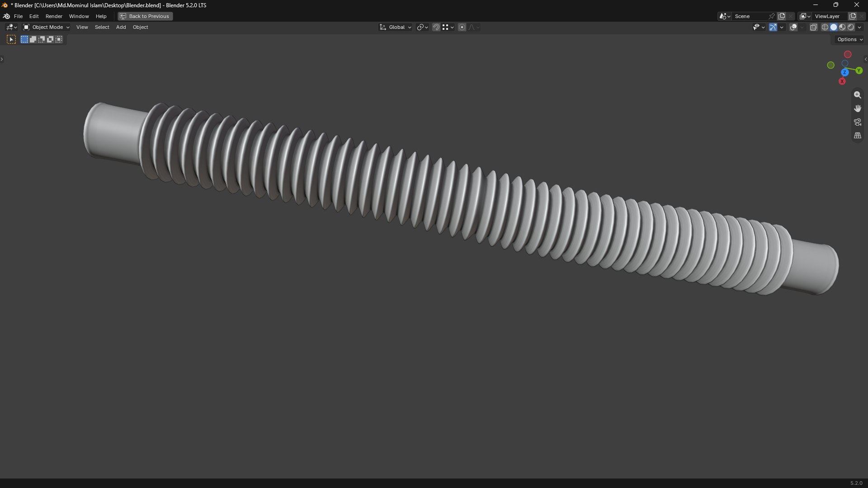This screenshot has height=488, width=868.
Task: Open the transform pivot point dropdown
Action: 422,27
